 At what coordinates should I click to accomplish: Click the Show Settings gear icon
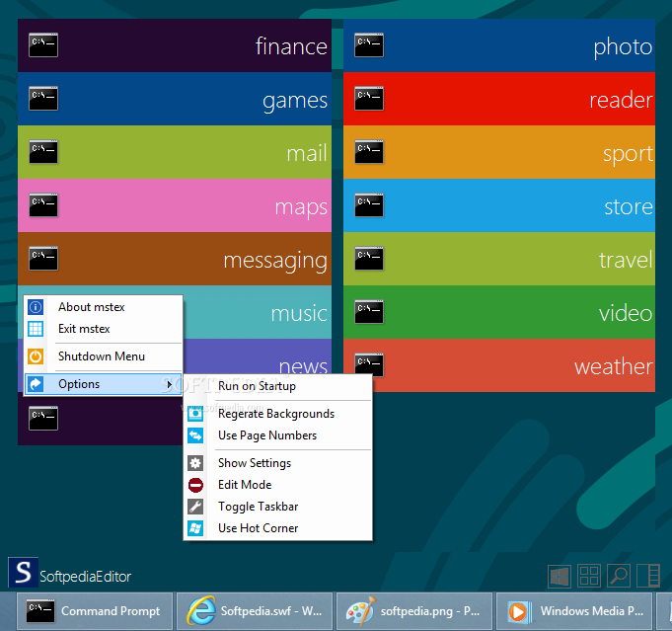tap(195, 463)
